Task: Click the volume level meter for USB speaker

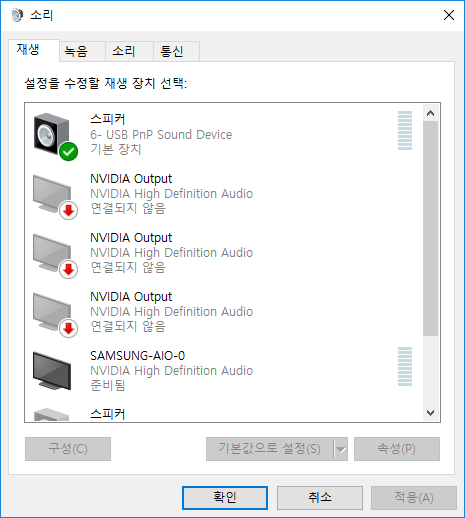Action: 405,131
